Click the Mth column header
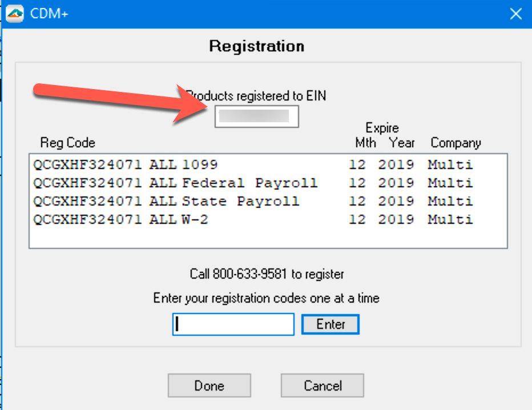This screenshot has height=410, width=532. coord(365,143)
